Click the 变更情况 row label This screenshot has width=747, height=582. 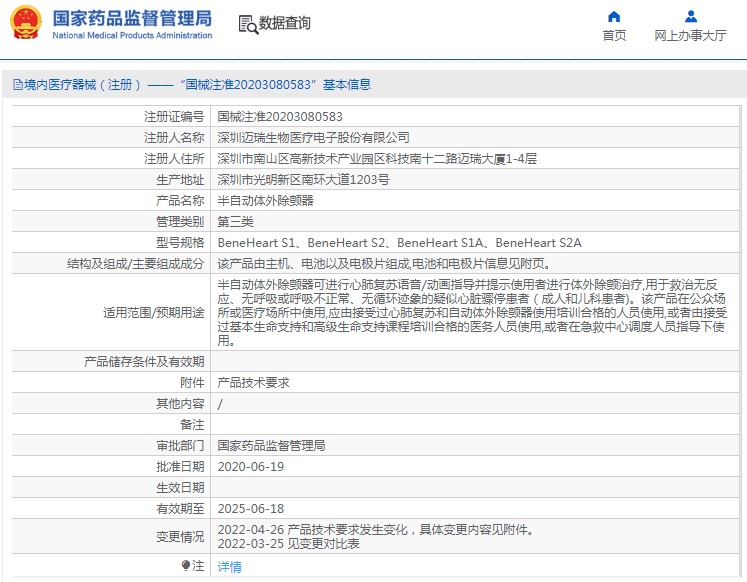click(180, 537)
